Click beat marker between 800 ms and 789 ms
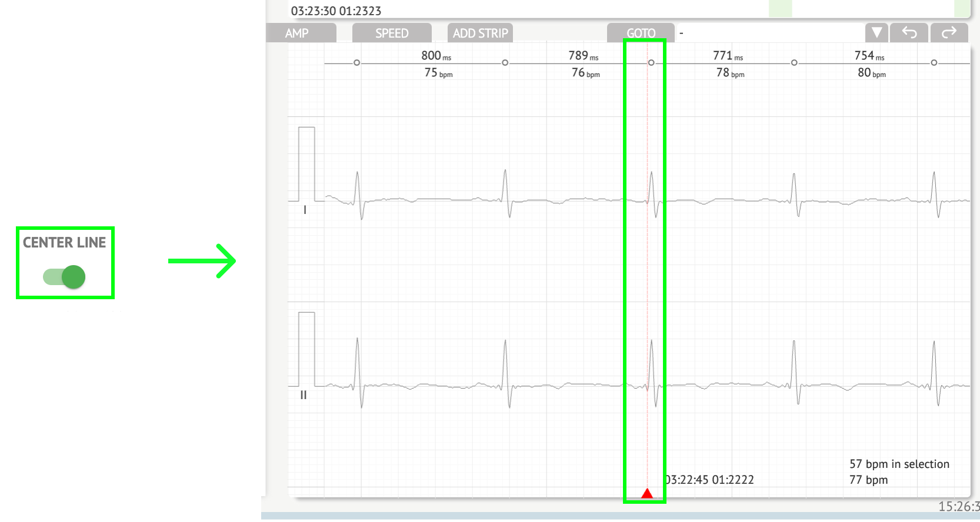Screen dimensions: 980x522 [505, 63]
